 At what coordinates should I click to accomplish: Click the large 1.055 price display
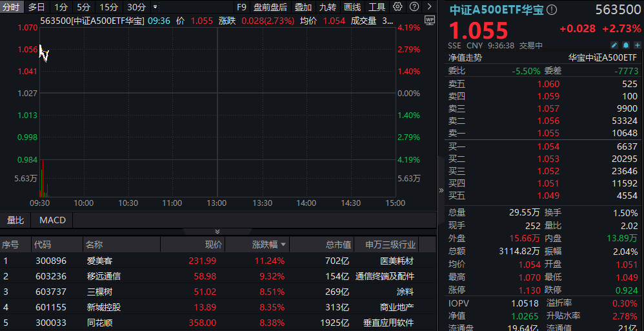[x=478, y=30]
